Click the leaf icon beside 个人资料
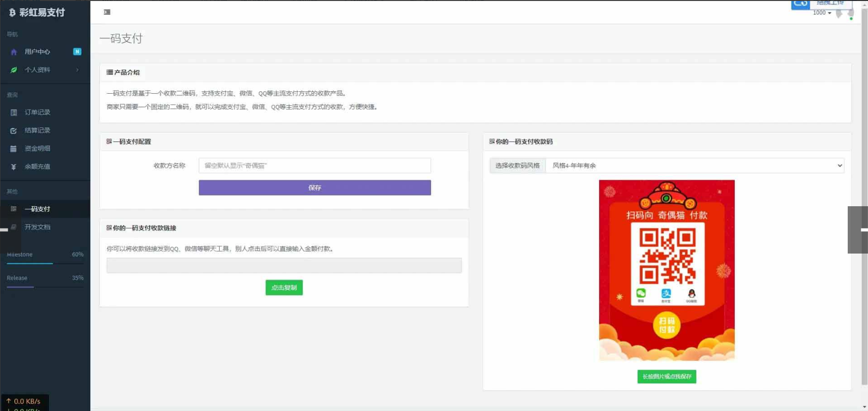 click(x=14, y=70)
